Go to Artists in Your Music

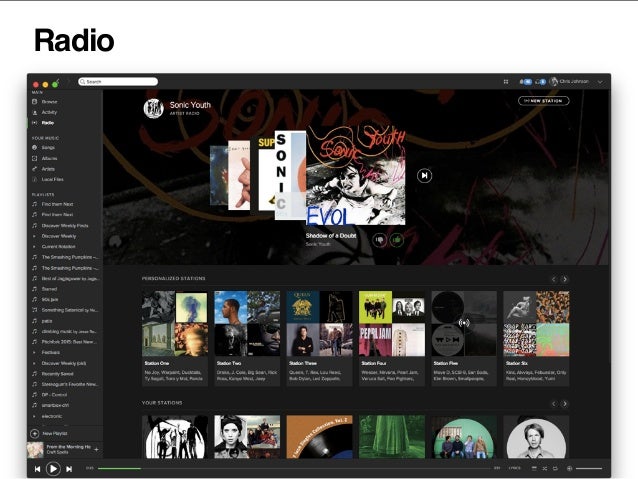coord(48,169)
